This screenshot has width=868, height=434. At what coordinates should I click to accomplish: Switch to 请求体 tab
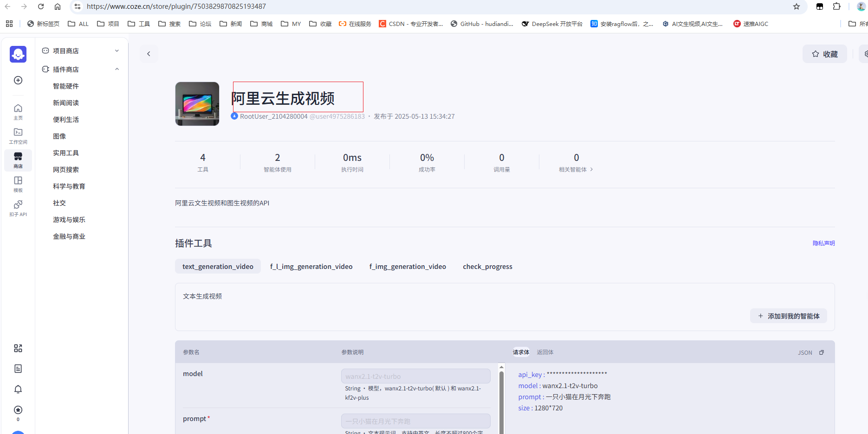521,352
